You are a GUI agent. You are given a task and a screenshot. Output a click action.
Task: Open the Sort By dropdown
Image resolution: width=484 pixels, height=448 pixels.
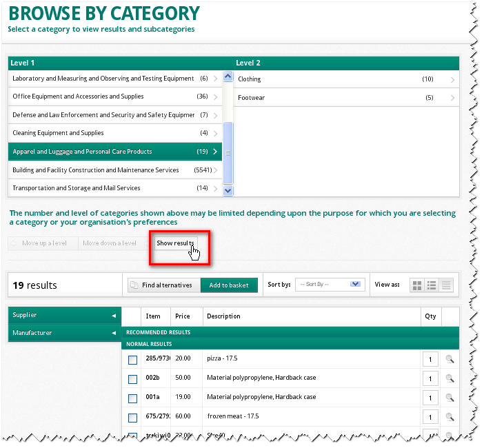tap(330, 285)
